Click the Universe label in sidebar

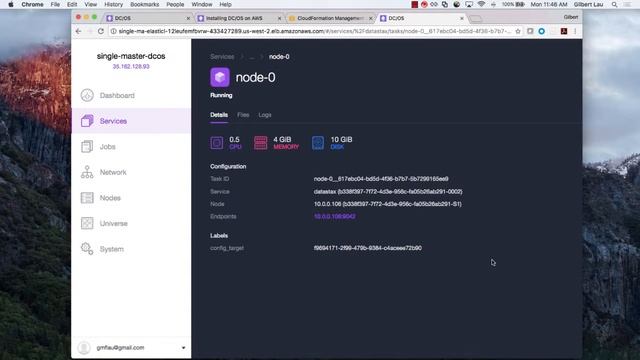coord(113,224)
